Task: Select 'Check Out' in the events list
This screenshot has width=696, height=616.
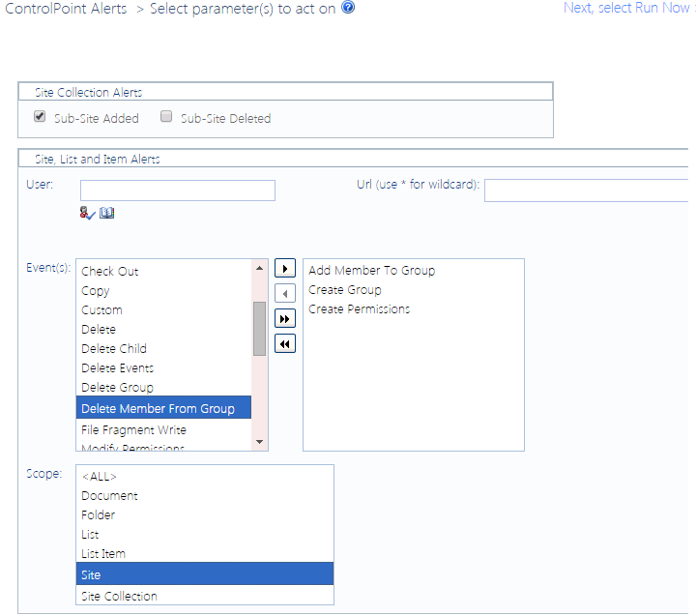Action: [x=163, y=271]
